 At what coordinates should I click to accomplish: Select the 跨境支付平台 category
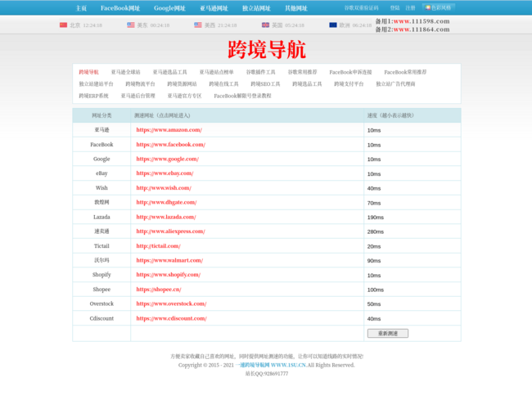(349, 83)
